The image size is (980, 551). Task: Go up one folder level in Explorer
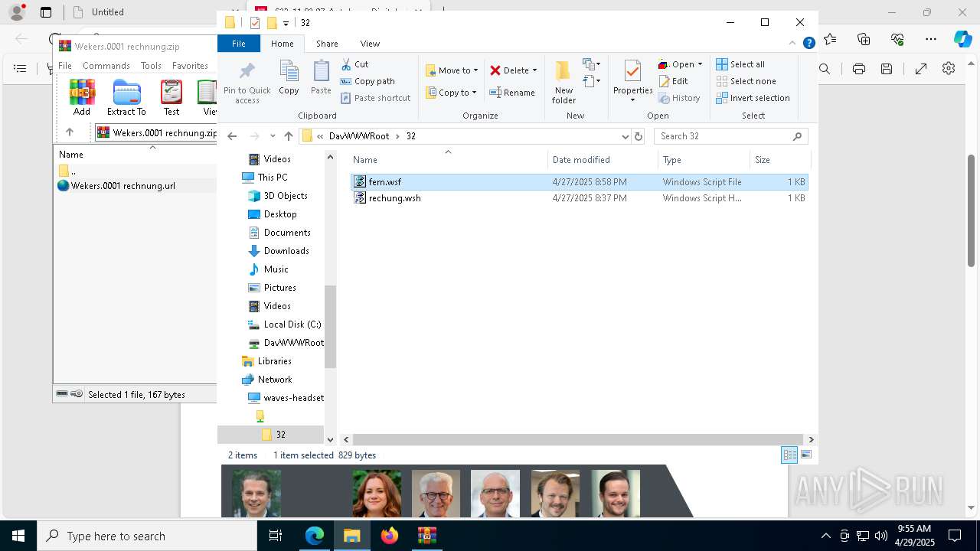pyautogui.click(x=288, y=136)
